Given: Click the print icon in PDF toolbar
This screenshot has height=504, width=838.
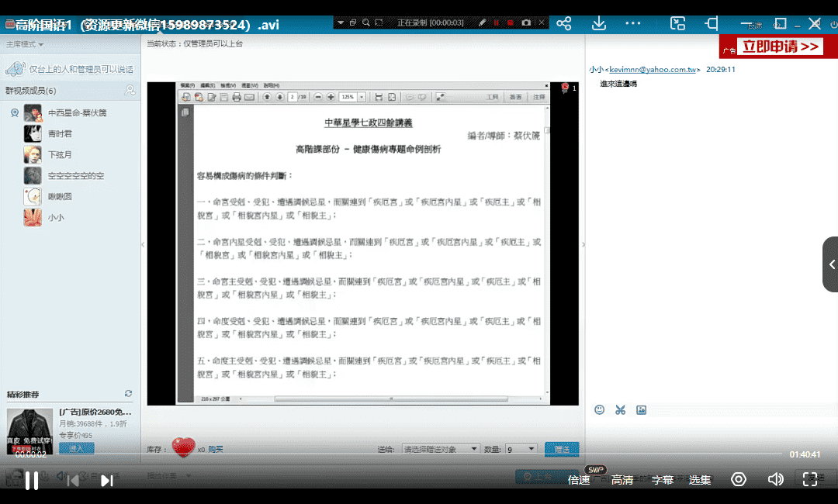Looking at the screenshot, I should click(x=236, y=97).
